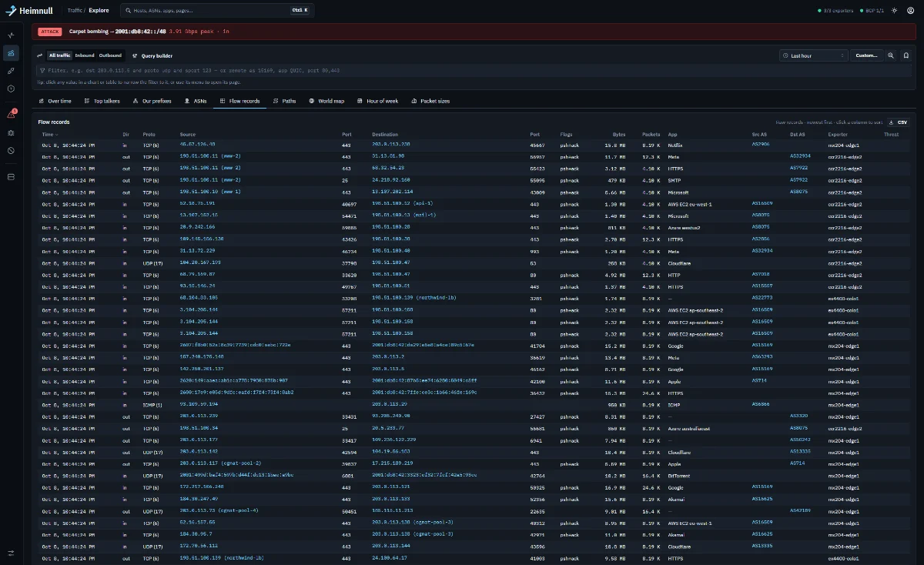
Task: Sort by the Flags column header
Action: (566, 135)
